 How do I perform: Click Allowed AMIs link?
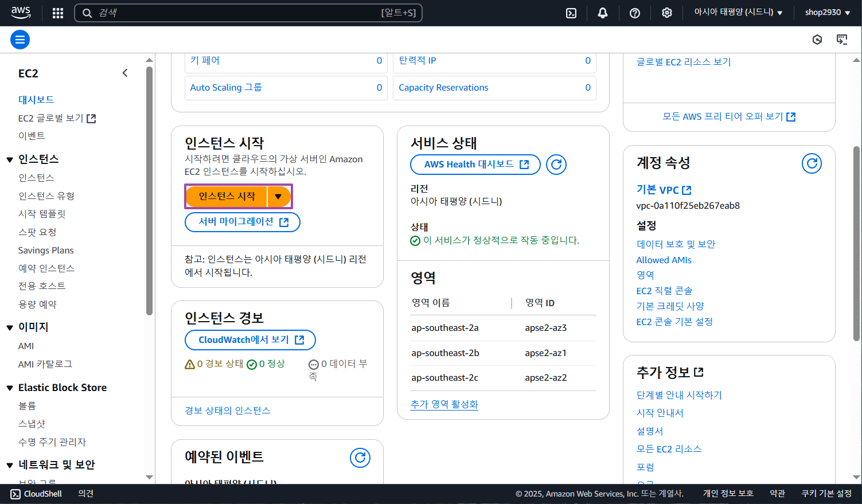click(664, 260)
